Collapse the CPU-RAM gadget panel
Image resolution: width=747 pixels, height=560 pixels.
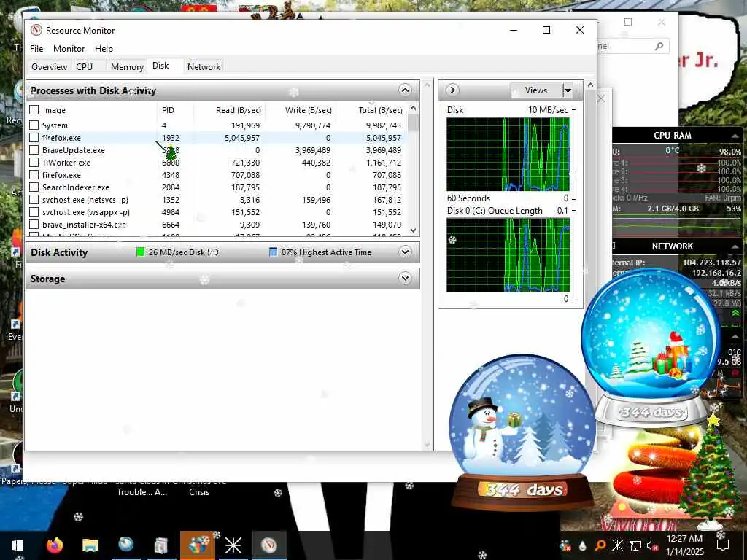(735, 136)
